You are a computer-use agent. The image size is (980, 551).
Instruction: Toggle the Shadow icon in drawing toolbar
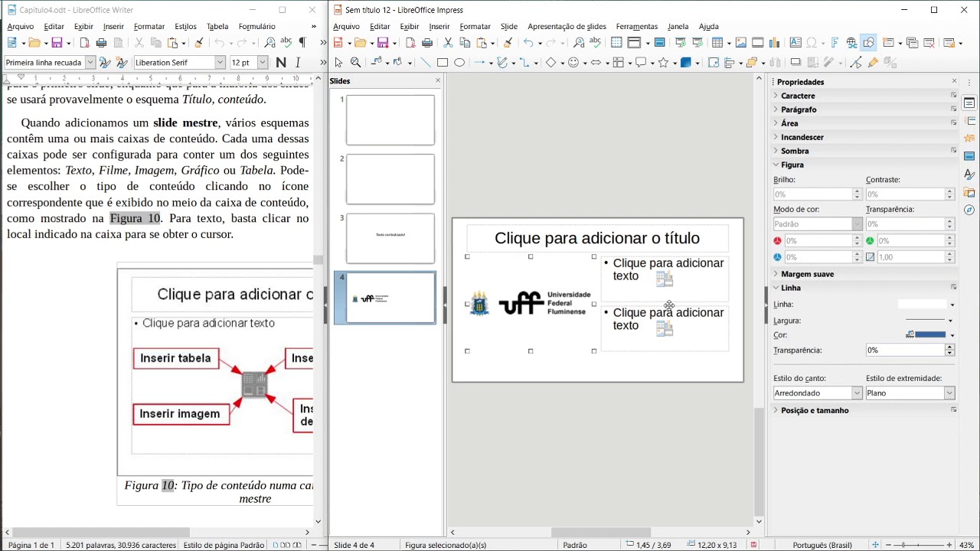pyautogui.click(x=795, y=63)
